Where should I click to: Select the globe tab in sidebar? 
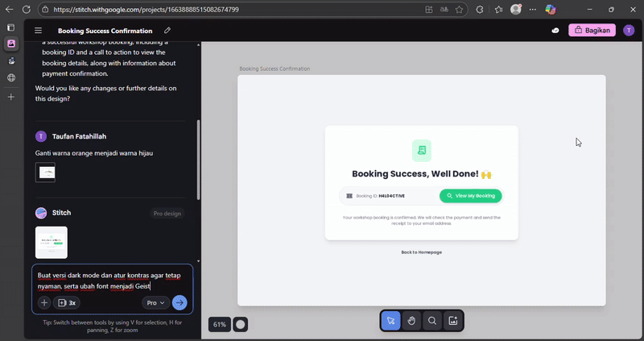pos(11,77)
